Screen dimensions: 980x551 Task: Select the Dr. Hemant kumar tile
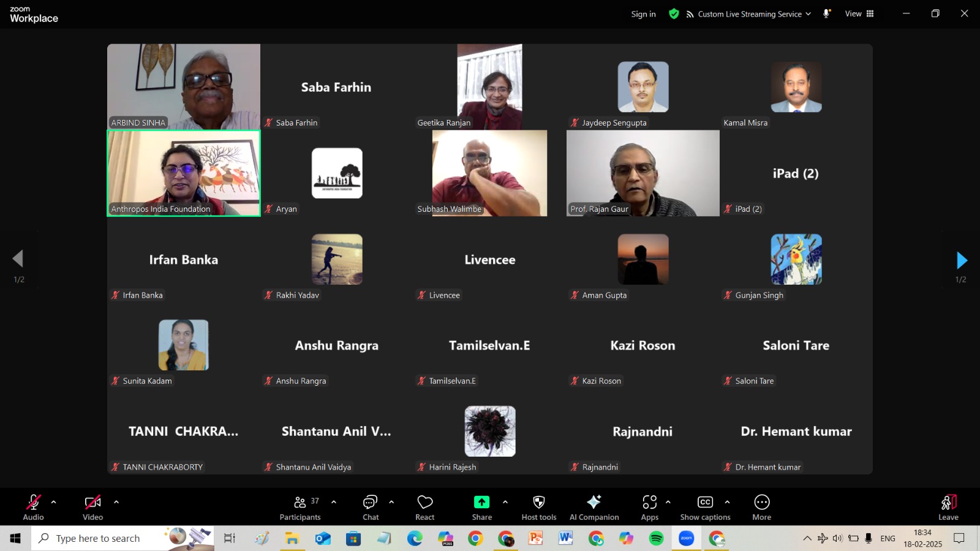coord(796,431)
